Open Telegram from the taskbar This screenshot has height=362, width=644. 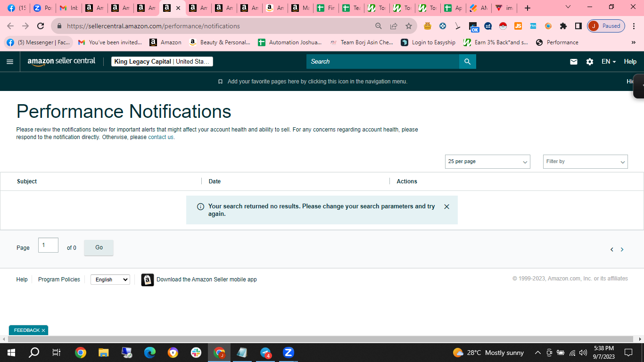coord(265,353)
